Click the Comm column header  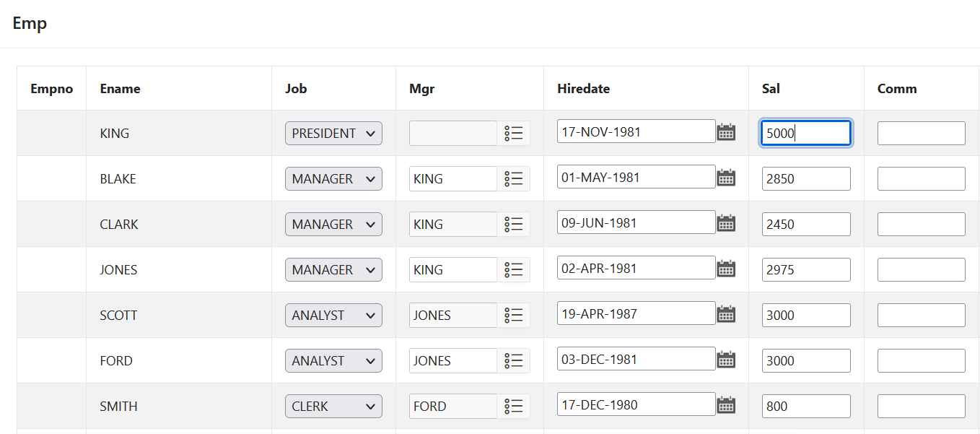point(897,88)
